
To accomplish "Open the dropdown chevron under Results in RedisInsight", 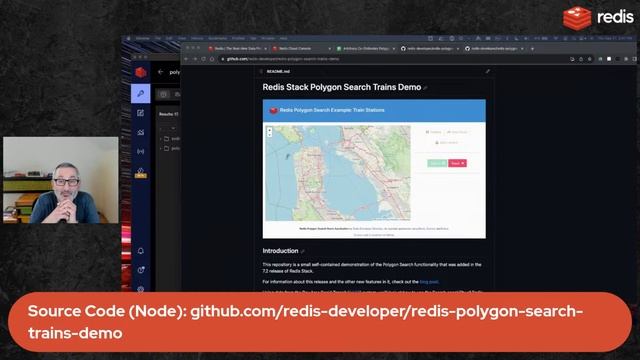I will coord(173,128).
